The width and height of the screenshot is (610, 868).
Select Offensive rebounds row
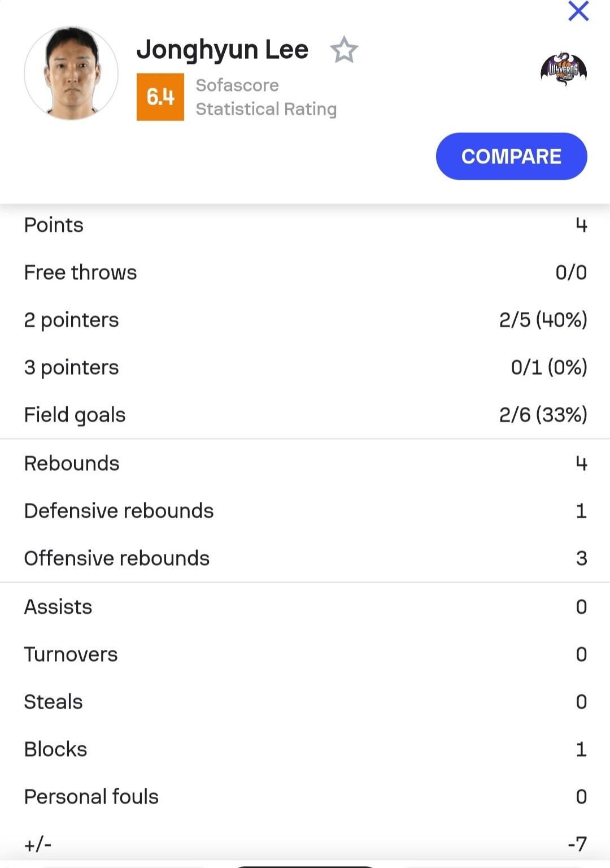305,558
